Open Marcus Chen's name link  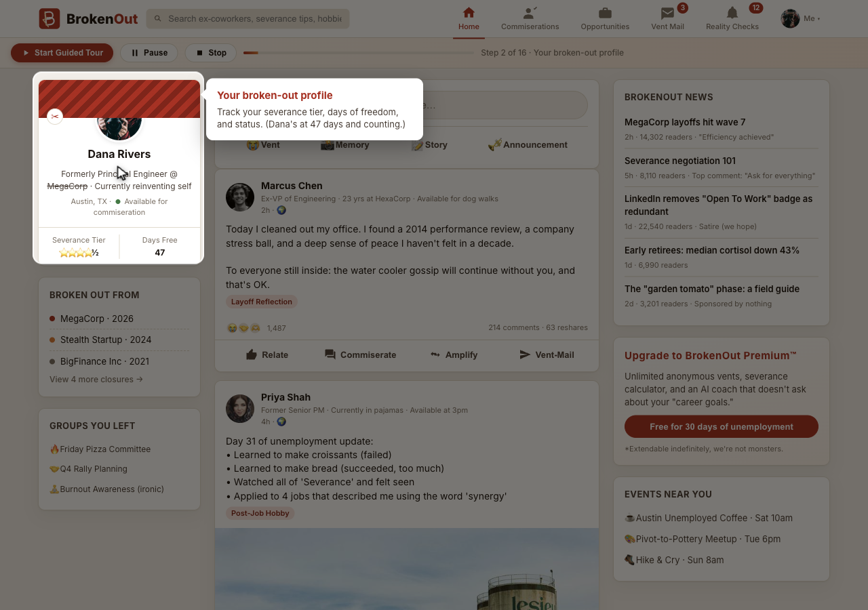pos(292,186)
